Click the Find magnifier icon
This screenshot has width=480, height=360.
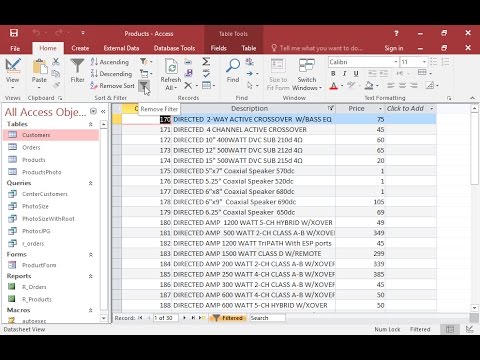[x=233, y=66]
